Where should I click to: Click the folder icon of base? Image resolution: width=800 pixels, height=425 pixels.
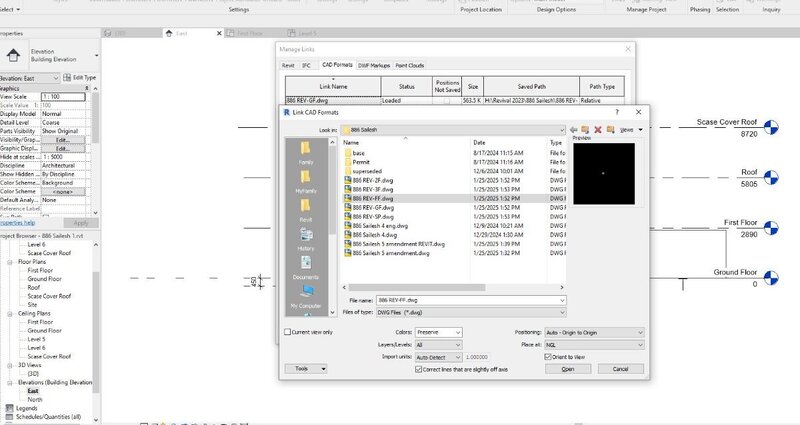(x=348, y=153)
